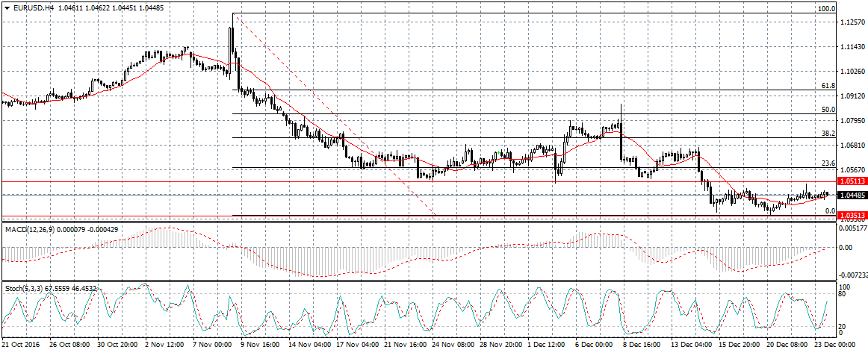Click the 38.2 Fibonacci retracement label
Screen dimensions: 868x353
coord(827,134)
